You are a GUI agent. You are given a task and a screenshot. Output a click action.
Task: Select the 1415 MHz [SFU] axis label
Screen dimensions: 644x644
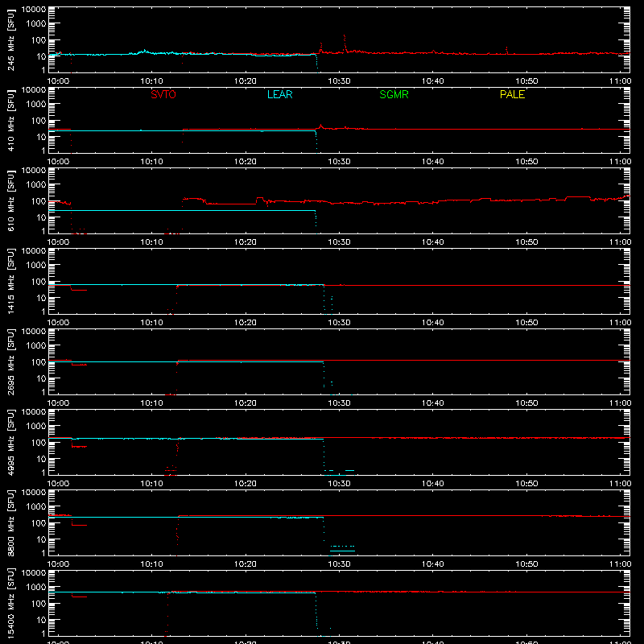click(10, 281)
